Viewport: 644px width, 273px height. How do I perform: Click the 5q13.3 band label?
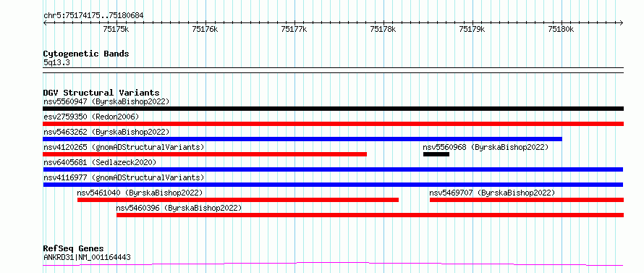click(x=56, y=63)
